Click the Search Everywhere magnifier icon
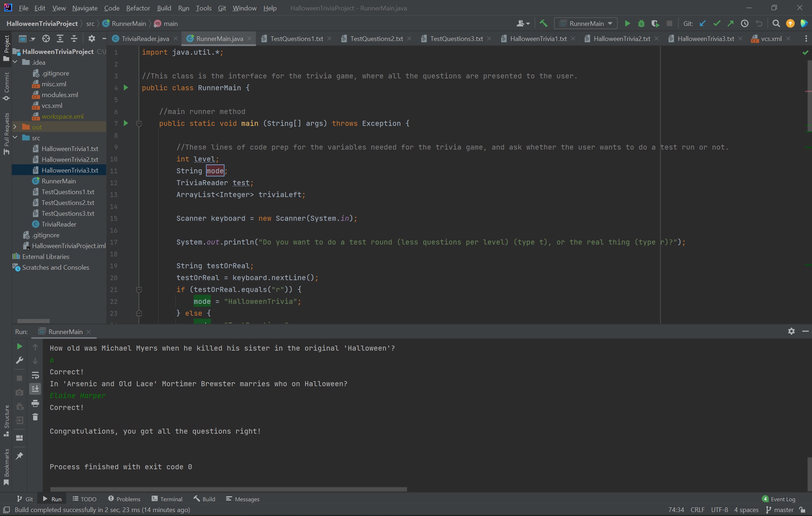 coord(776,24)
